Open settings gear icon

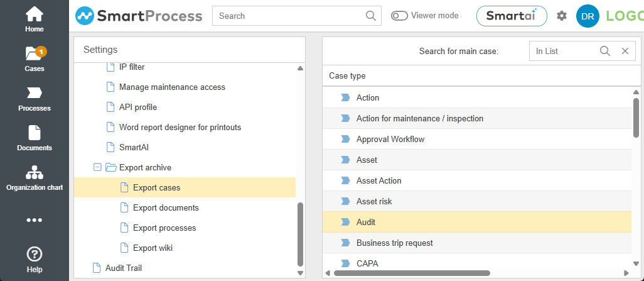(561, 16)
